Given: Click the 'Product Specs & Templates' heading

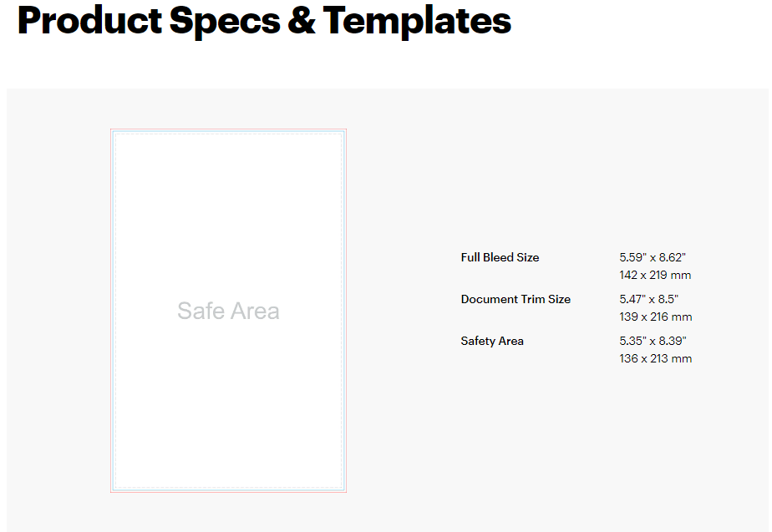Looking at the screenshot, I should point(264,20).
